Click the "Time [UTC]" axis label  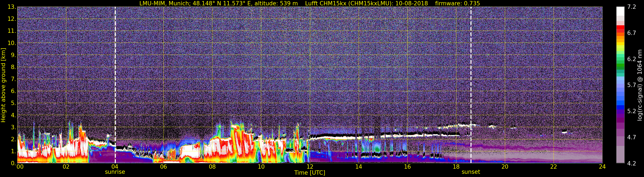(310, 173)
